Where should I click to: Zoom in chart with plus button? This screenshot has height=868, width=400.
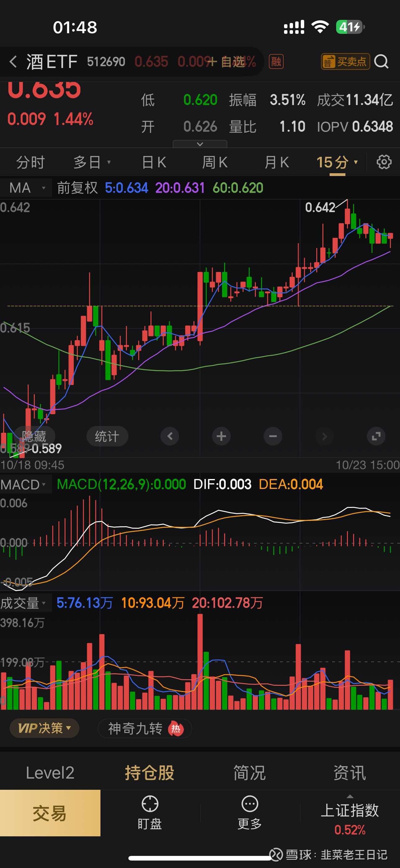221,436
